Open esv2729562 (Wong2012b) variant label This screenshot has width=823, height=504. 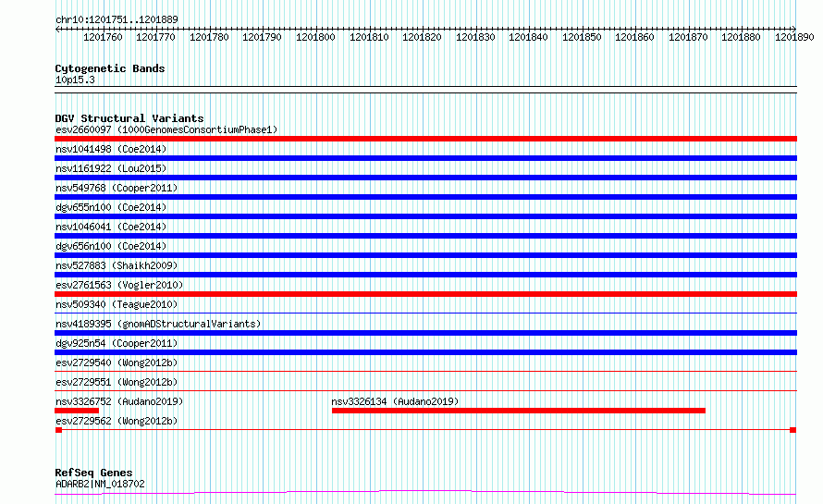click(117, 421)
